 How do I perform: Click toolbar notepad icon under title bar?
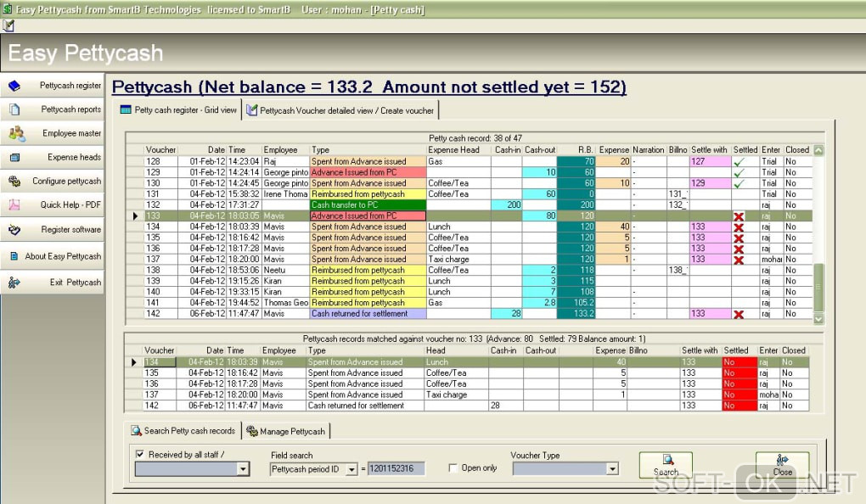8,25
